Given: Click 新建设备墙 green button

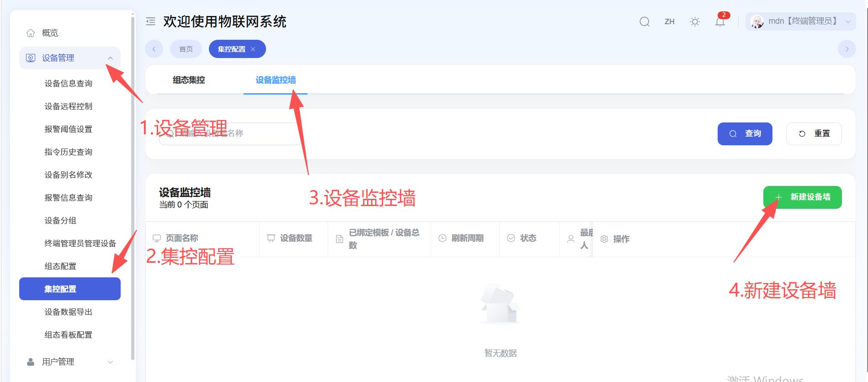Looking at the screenshot, I should pos(803,197).
